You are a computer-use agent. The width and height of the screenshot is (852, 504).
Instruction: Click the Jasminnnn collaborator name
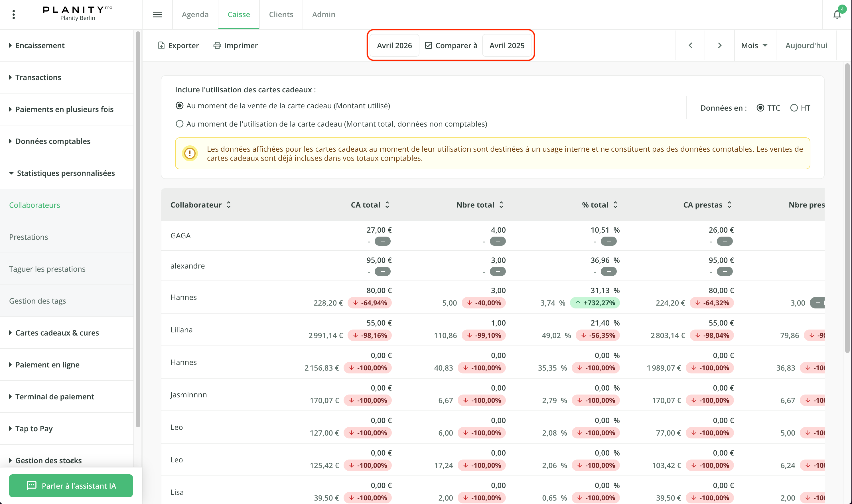(x=188, y=395)
